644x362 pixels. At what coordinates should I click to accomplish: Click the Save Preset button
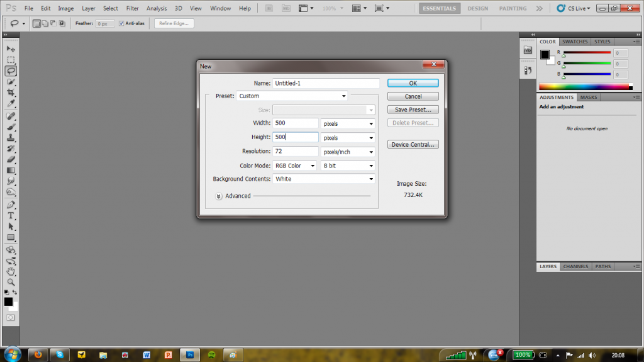point(413,110)
